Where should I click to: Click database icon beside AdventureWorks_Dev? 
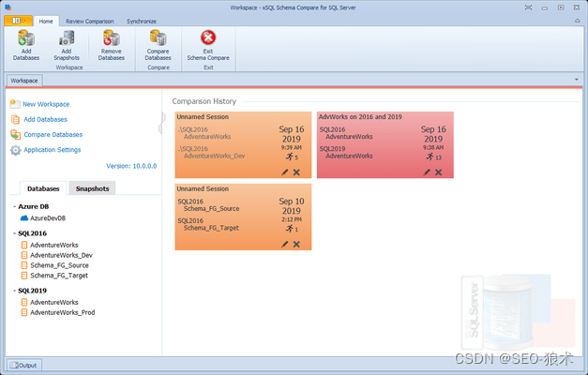(x=24, y=255)
